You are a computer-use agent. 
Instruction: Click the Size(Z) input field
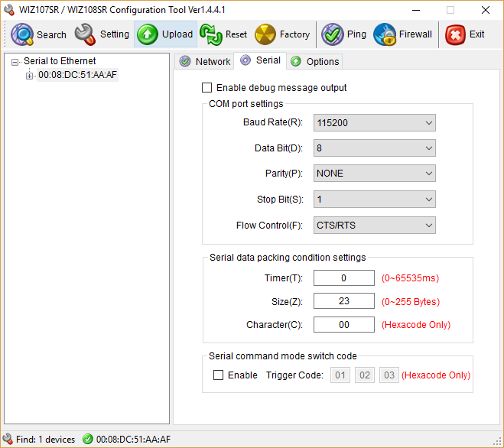point(344,300)
